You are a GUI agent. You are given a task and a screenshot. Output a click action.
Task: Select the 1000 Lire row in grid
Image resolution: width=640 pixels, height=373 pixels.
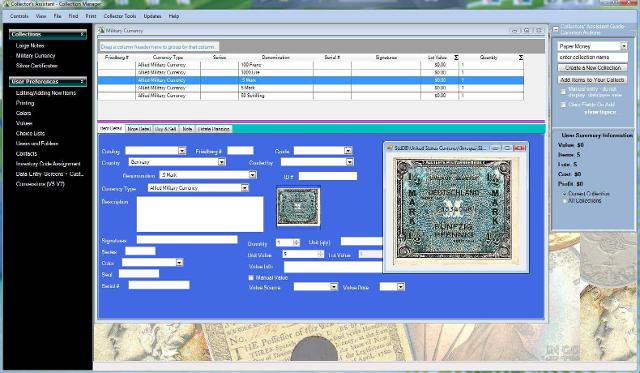[310, 73]
